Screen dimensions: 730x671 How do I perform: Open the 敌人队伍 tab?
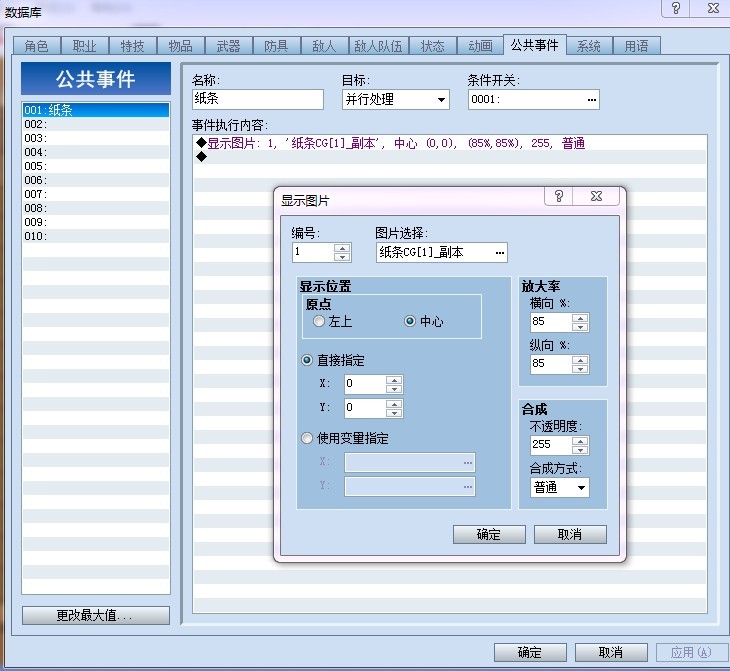(379, 46)
